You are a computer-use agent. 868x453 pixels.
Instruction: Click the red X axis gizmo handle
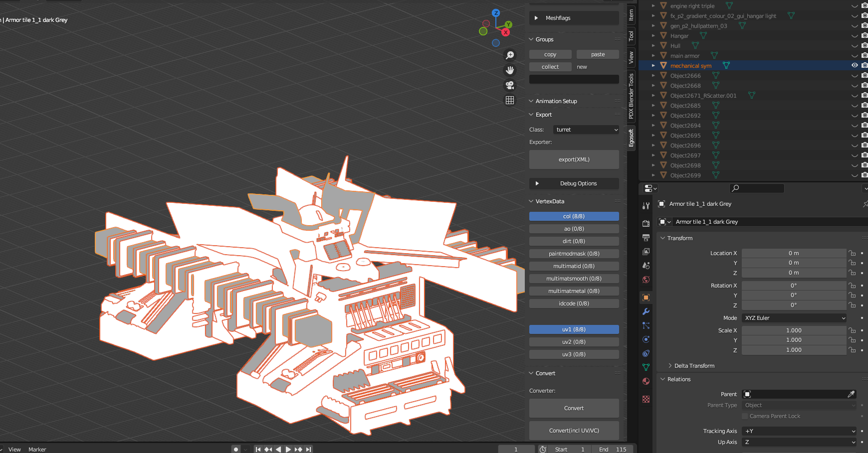click(505, 32)
